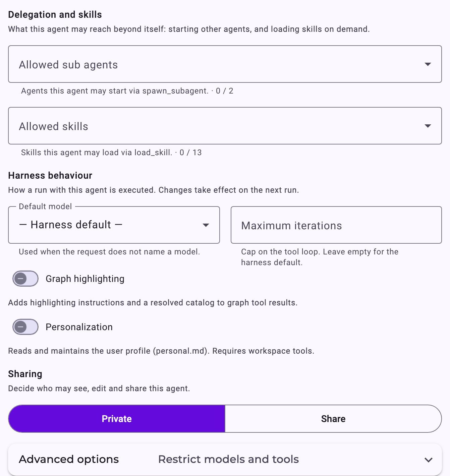Open the Allowed sub agents select field
The image size is (450, 476).
click(x=225, y=64)
